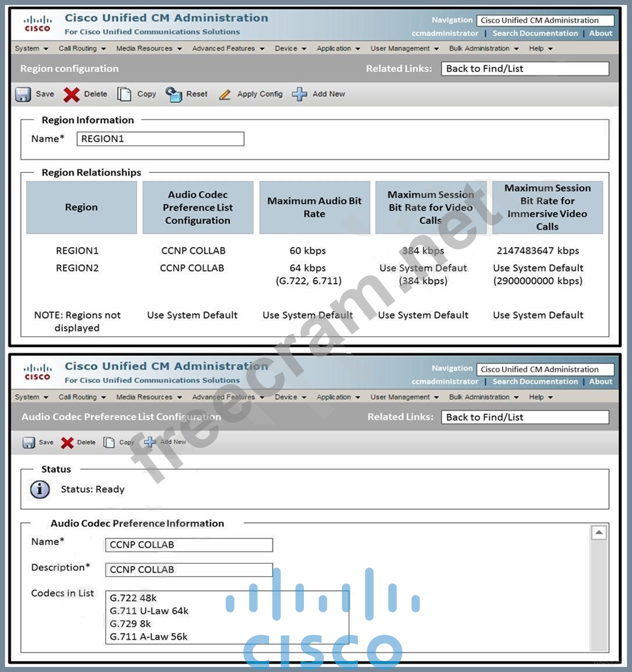The width and height of the screenshot is (632, 672).
Task: Open Navigation dropdown on Region configuration page
Action: pyautogui.click(x=544, y=20)
